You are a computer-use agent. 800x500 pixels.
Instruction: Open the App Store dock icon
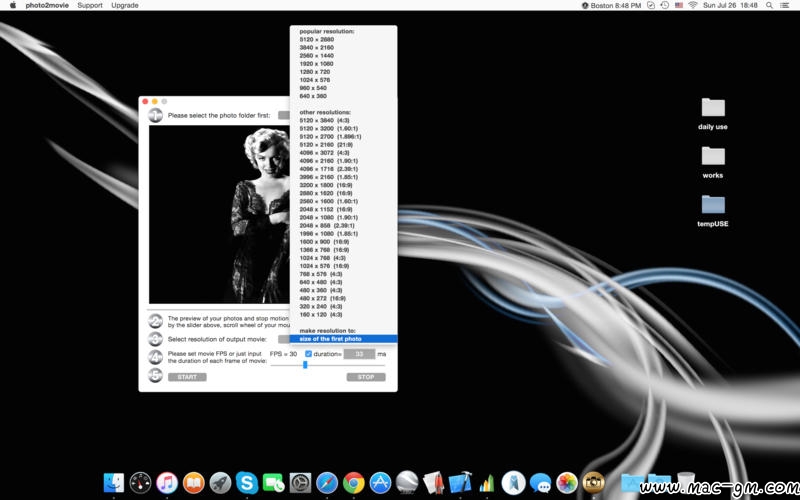[x=380, y=482]
